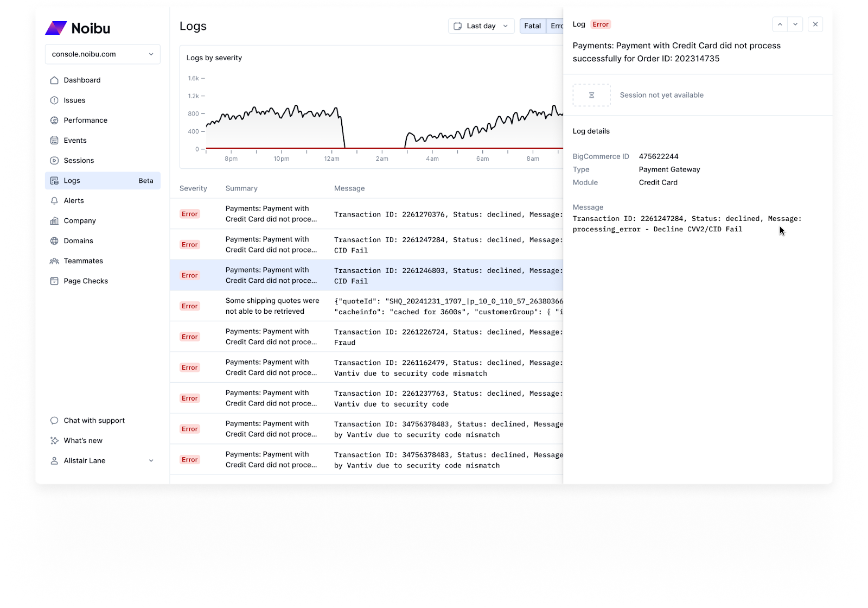Click the Logs sidebar icon
The width and height of the screenshot is (868, 608).
[x=54, y=181]
